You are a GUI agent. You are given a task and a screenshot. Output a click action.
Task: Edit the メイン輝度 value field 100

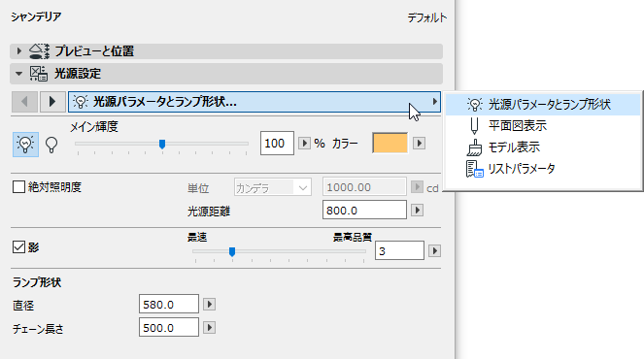pos(277,144)
